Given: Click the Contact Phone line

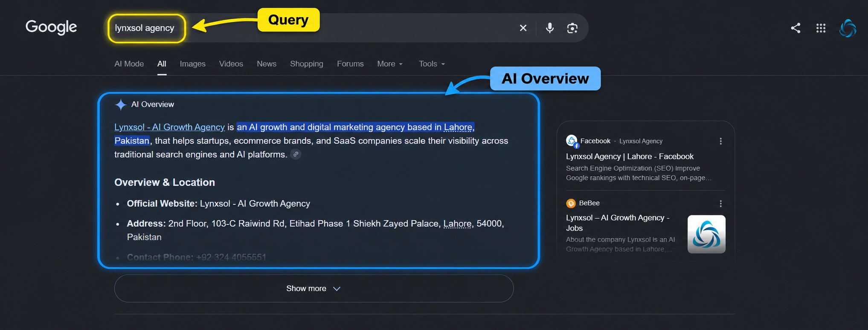Looking at the screenshot, I should click(x=197, y=257).
